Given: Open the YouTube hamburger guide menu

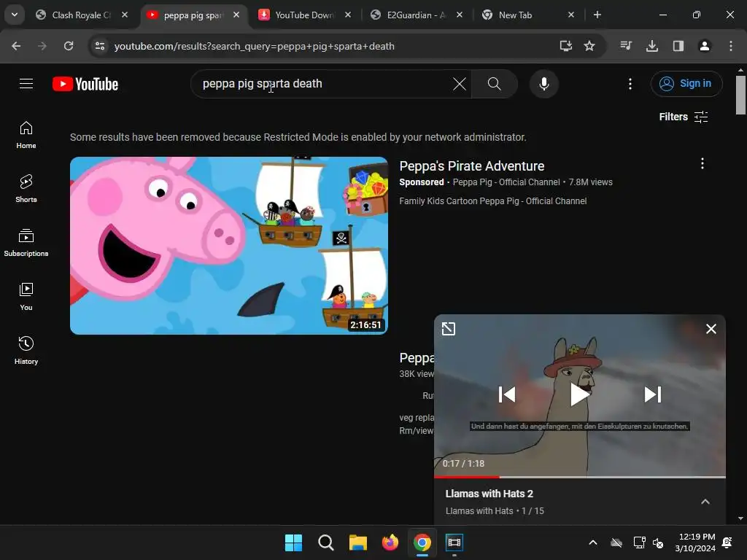Looking at the screenshot, I should pyautogui.click(x=26, y=84).
